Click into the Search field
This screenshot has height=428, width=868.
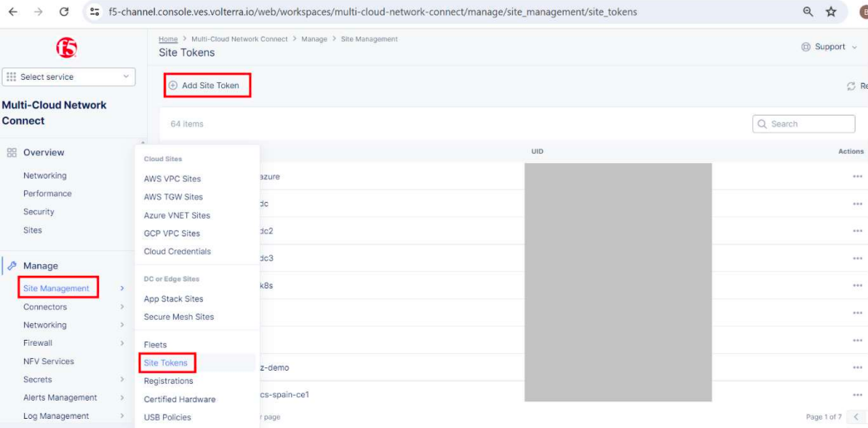(x=804, y=124)
